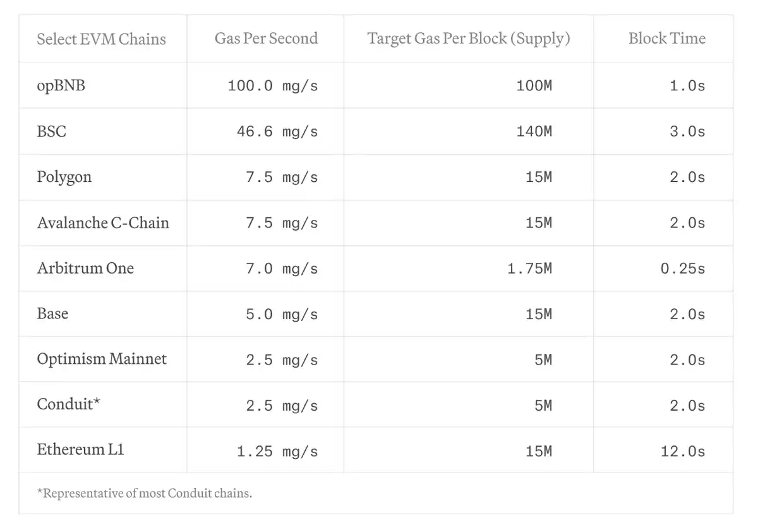Click Target Gas Per Block (Supply) header
This screenshot has height=532, width=758.
click(x=469, y=39)
